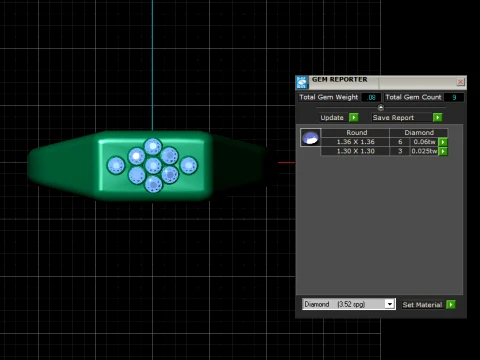Select the topmost gem on the ring

pos(153,147)
